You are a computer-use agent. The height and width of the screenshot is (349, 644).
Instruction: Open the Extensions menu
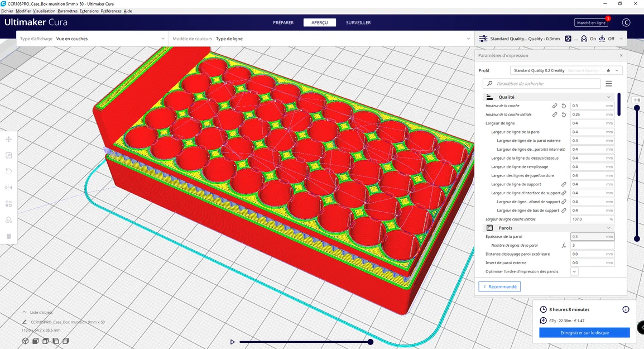point(89,11)
